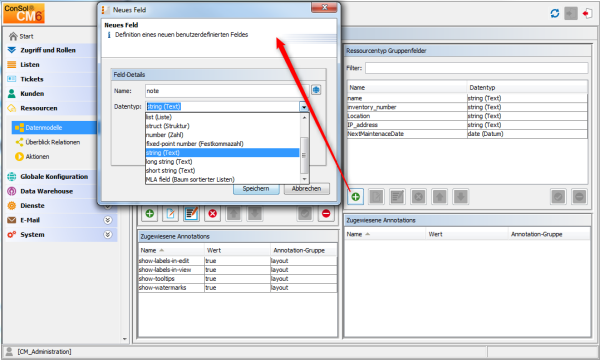The width and height of the screenshot is (600, 360).
Task: Click the greyed checkmark icon in the middle toolbar
Action: click(305, 213)
